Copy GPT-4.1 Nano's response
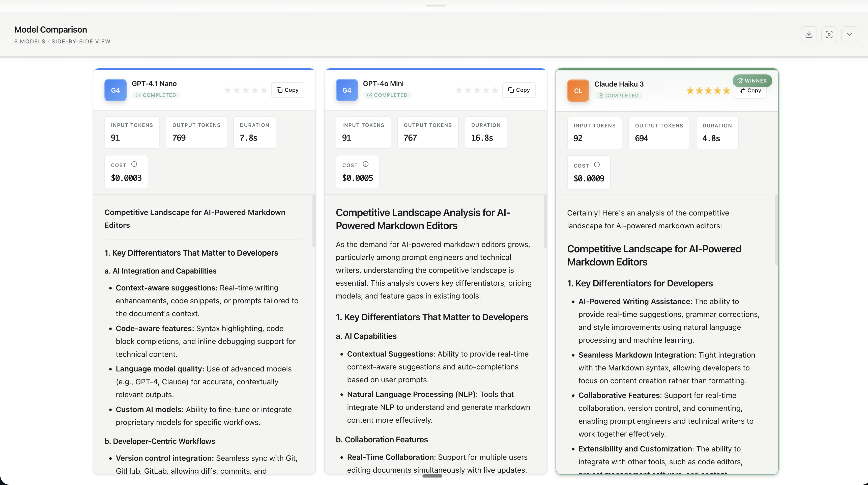The height and width of the screenshot is (485, 868). pyautogui.click(x=287, y=90)
